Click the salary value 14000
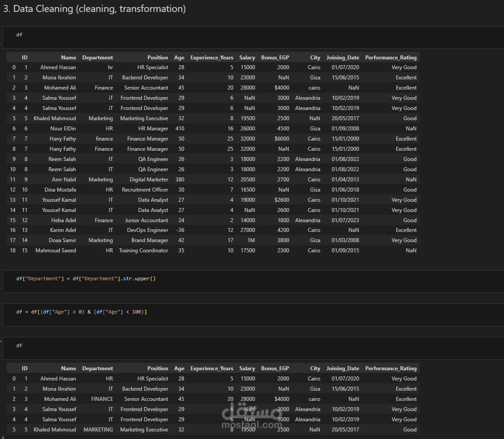This screenshot has height=439, width=504. (x=248, y=220)
